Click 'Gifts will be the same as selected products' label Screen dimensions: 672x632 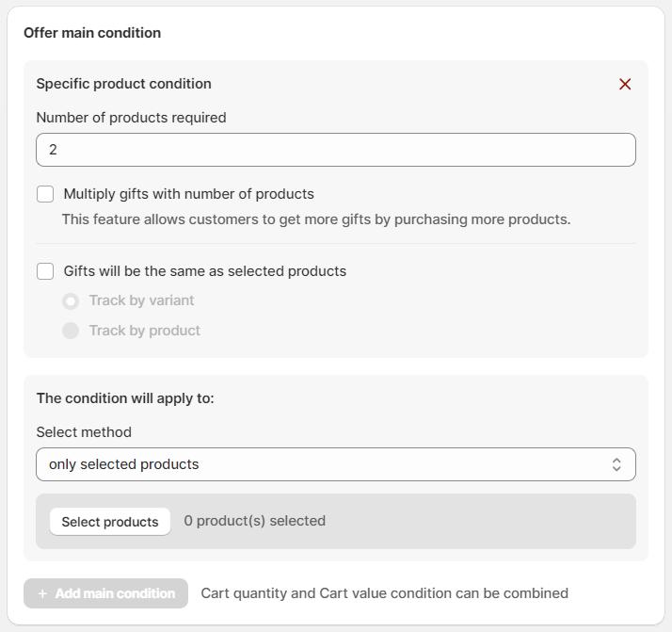(x=204, y=271)
